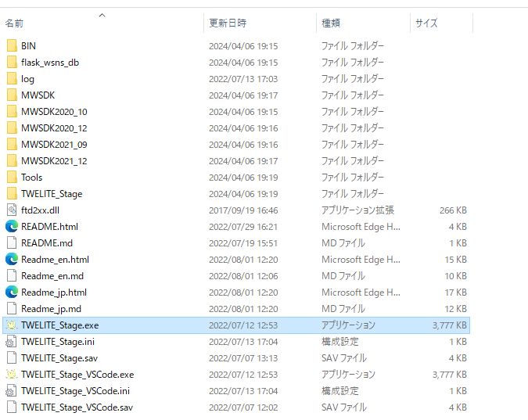
Task: Select the file name BIN
Action: [28, 46]
